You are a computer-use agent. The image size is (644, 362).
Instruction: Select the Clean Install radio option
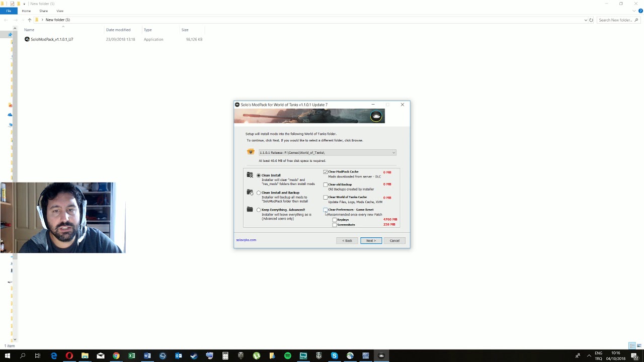click(x=259, y=175)
